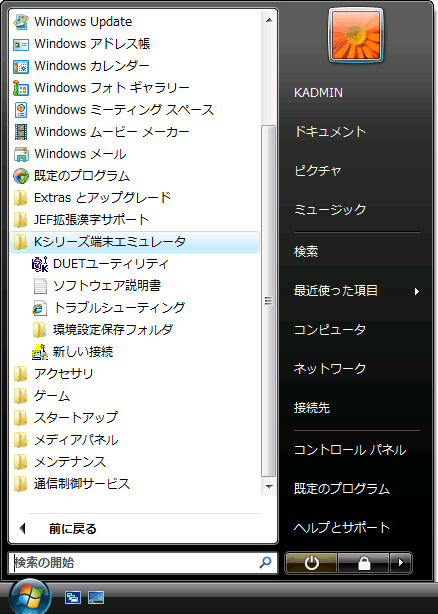Open ヘルプとサポート
Viewport: 438px width, 614px height.
(342, 527)
